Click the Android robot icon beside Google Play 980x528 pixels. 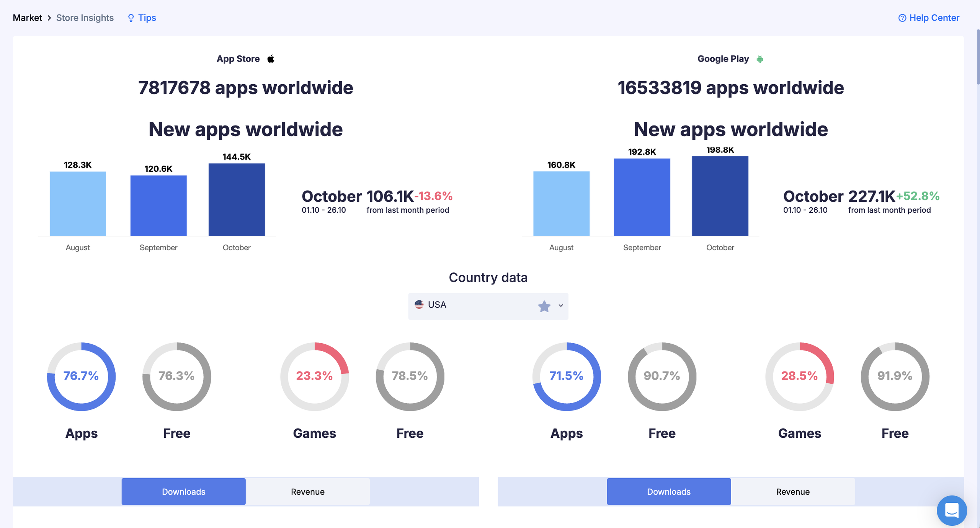pyautogui.click(x=760, y=59)
